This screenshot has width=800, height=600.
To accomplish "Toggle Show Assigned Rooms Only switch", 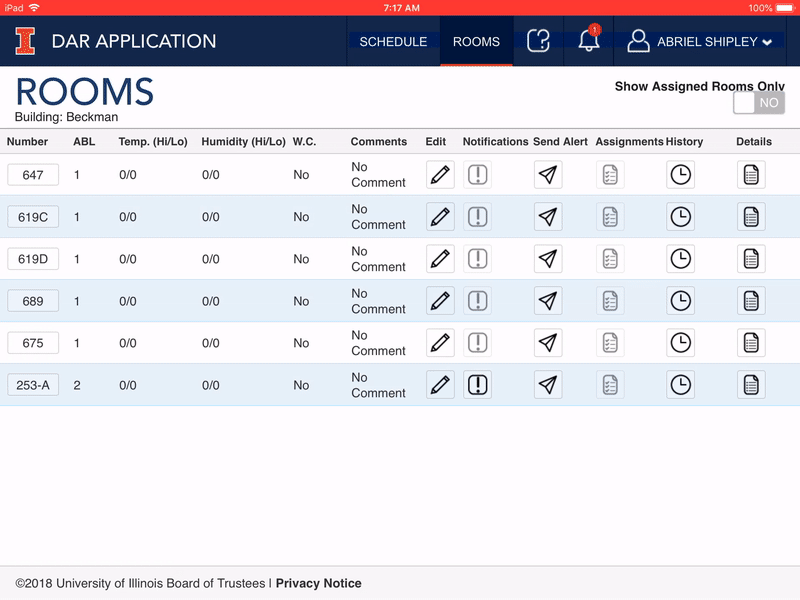I will (x=759, y=103).
